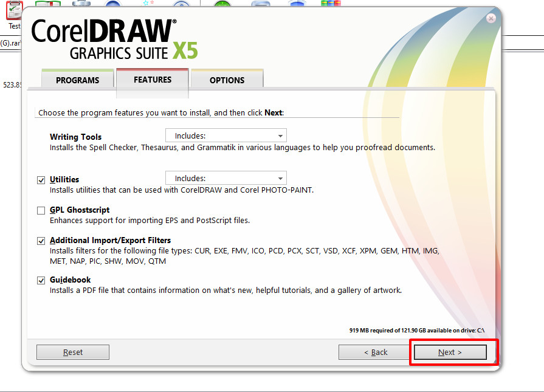Close the CorelDRAW installer with the X icon
This screenshot has width=544, height=392.
[491, 18]
